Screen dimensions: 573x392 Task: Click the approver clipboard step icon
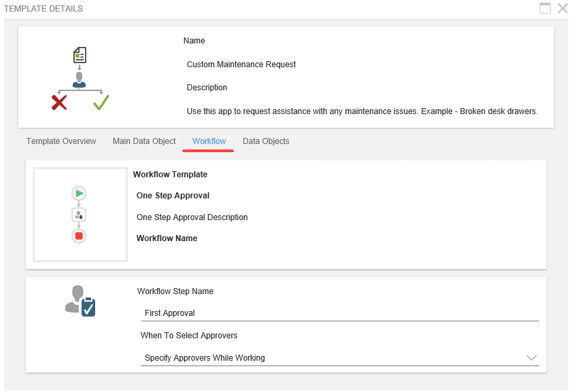(x=81, y=300)
